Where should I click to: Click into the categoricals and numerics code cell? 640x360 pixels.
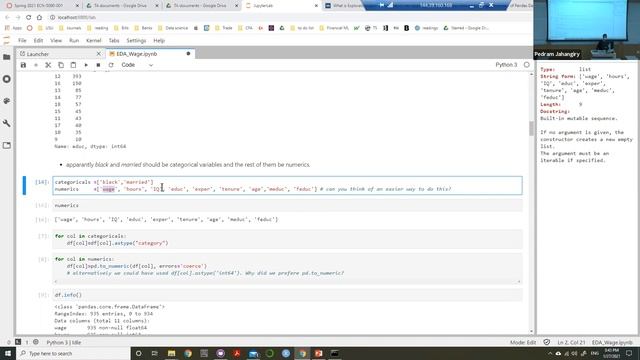coord(287,185)
